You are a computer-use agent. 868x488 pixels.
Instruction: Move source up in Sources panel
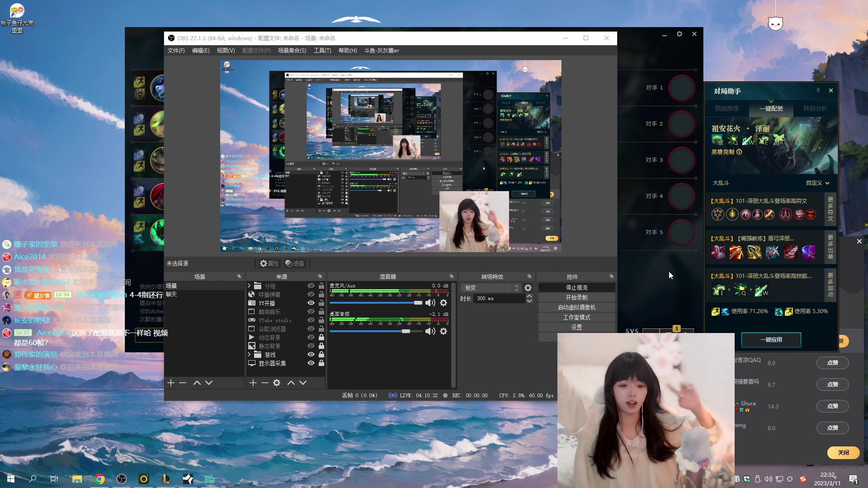[291, 383]
